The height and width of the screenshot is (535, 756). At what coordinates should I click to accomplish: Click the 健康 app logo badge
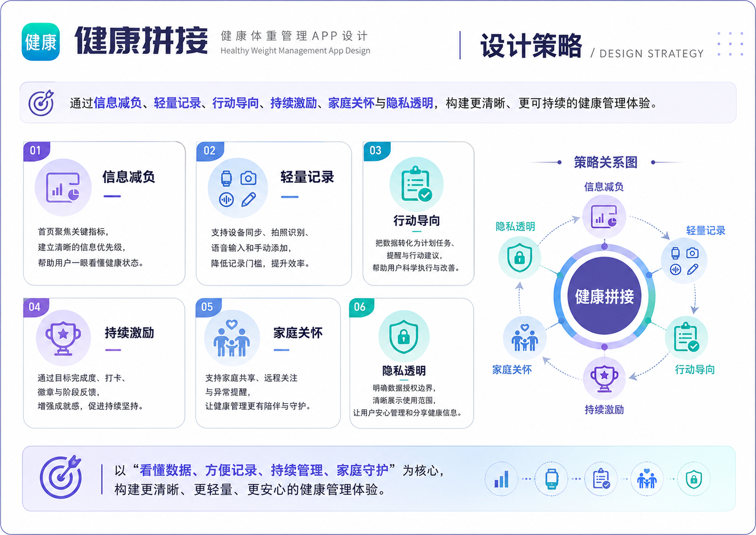pyautogui.click(x=41, y=42)
